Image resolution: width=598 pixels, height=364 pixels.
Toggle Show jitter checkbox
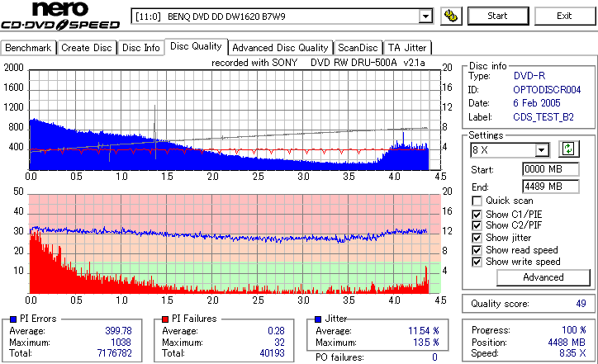click(477, 238)
